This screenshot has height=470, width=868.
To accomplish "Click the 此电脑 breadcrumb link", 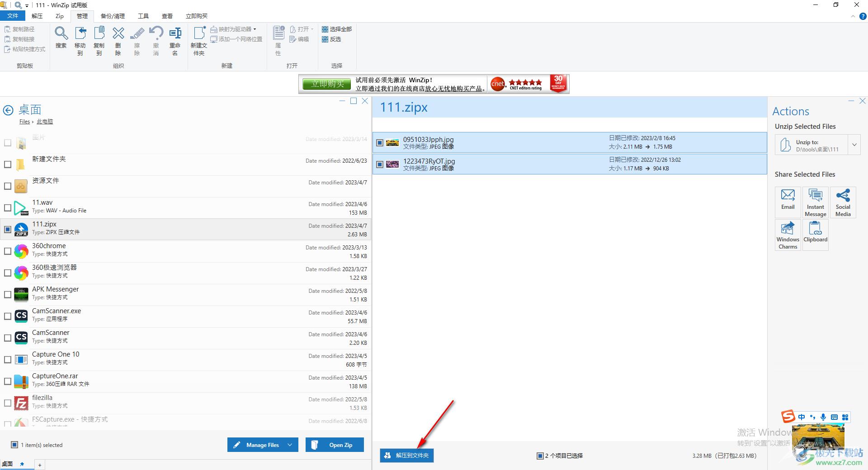I will pos(45,122).
